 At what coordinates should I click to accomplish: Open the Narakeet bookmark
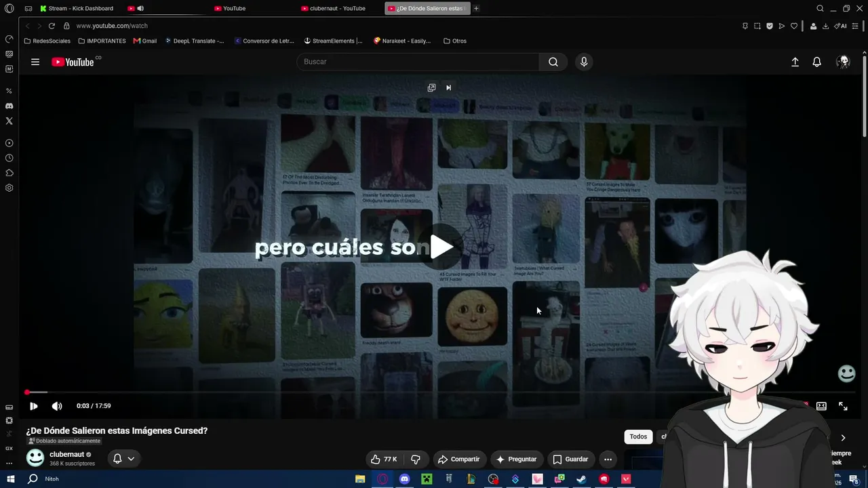(x=402, y=41)
